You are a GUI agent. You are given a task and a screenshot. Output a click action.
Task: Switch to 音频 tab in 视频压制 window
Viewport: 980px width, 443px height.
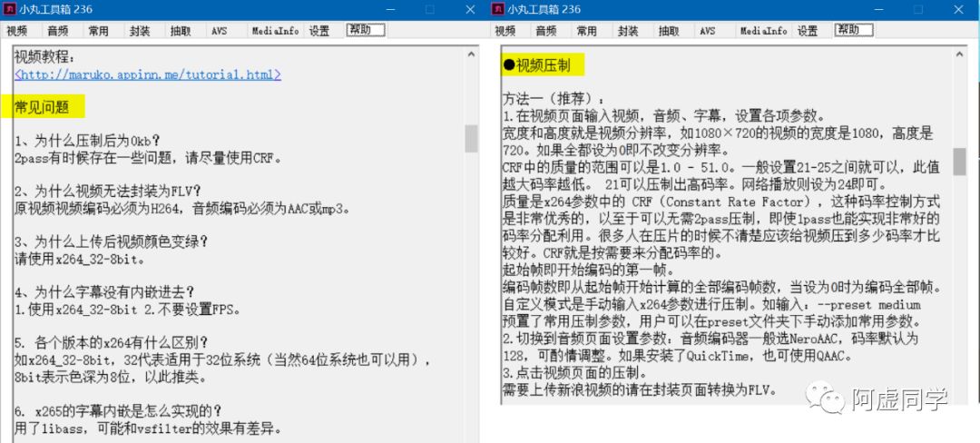pos(545,31)
